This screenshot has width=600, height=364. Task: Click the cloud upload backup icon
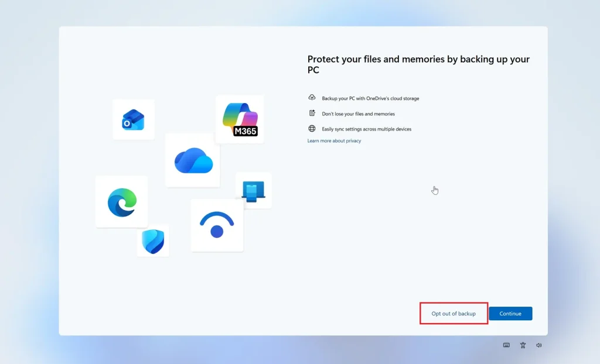[x=312, y=98]
